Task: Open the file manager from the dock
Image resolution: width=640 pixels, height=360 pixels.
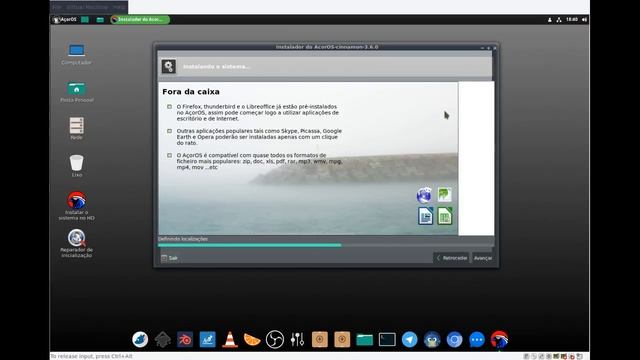Action: click(x=364, y=339)
